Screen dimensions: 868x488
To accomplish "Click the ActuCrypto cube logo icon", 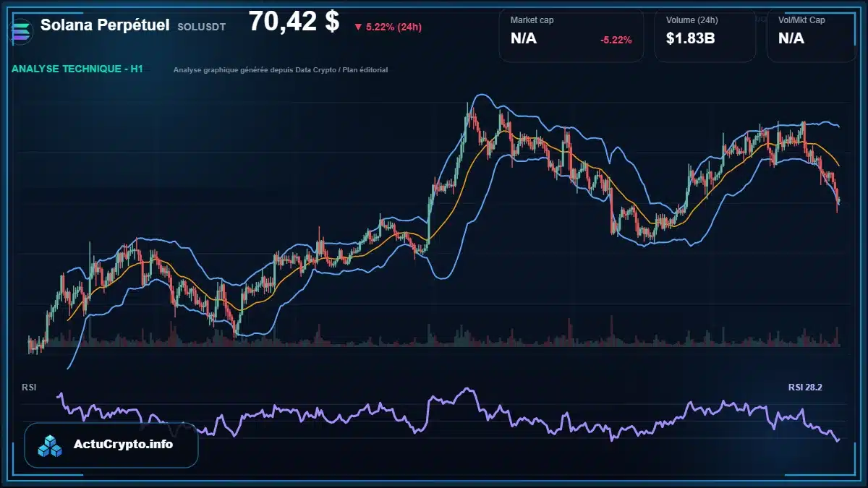I will tap(50, 445).
